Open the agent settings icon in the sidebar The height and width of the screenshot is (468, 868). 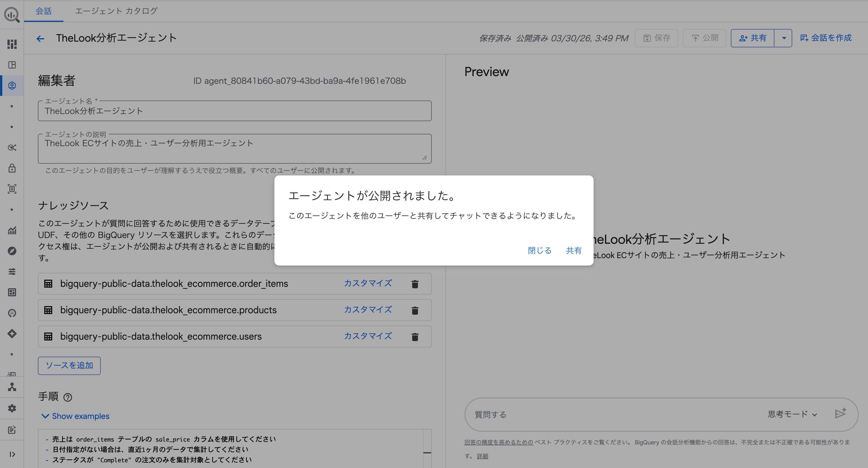(12, 85)
